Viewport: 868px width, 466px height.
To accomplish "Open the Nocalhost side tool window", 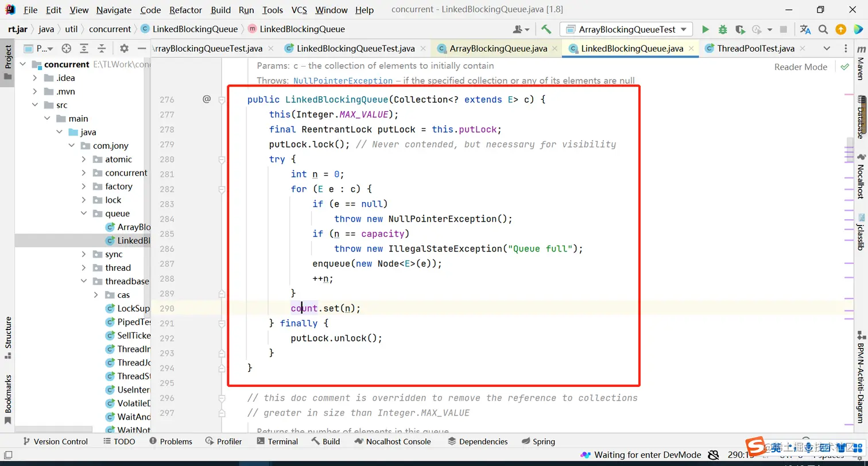I will point(861,177).
